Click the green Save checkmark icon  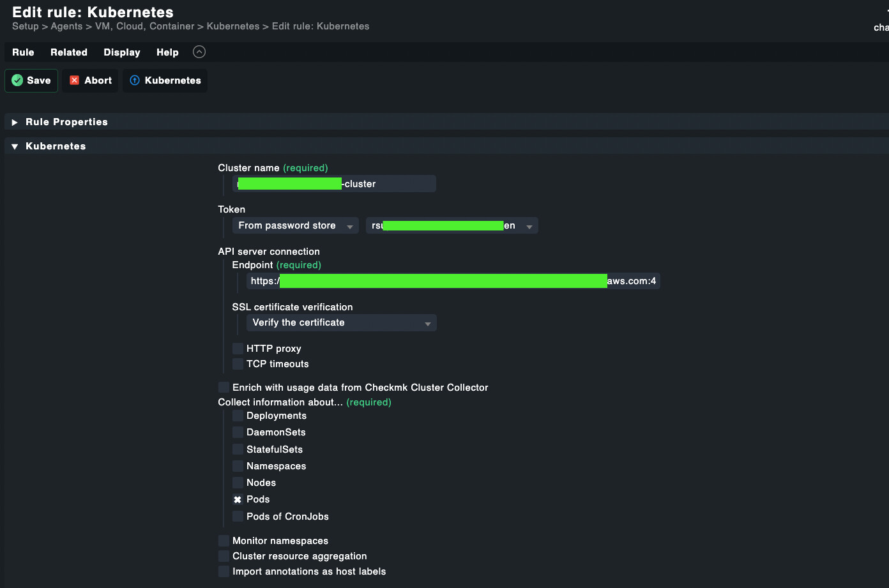coord(17,80)
